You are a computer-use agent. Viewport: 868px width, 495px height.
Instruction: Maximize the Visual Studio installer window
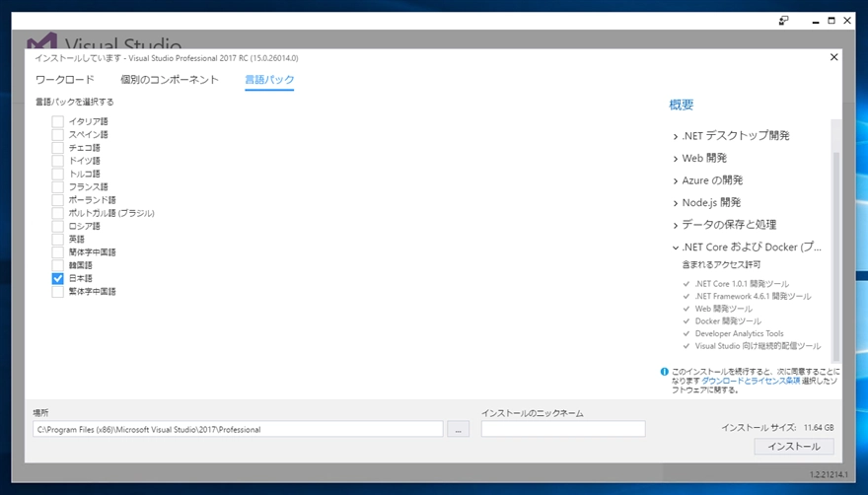(x=831, y=21)
